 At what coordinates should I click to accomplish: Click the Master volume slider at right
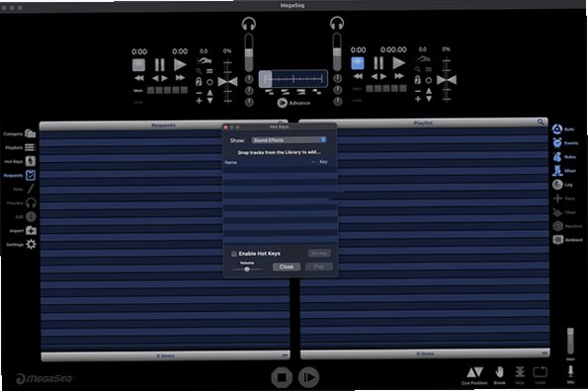tap(570, 341)
